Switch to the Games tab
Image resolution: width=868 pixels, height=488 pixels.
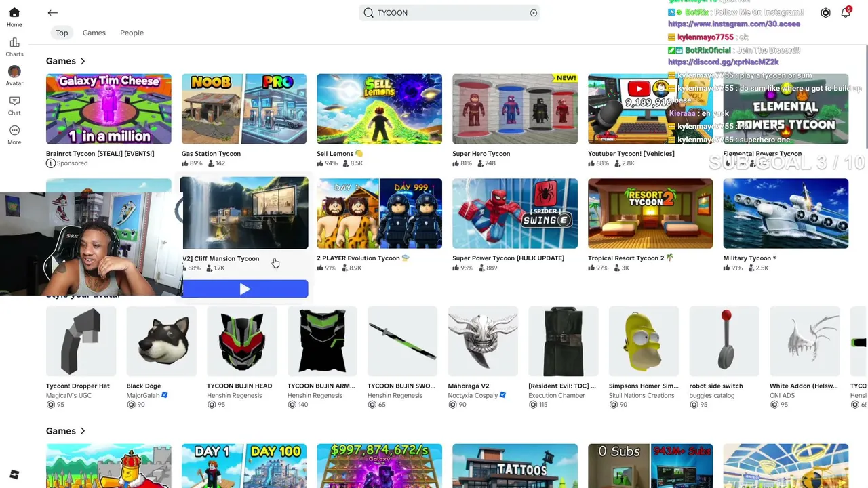(x=94, y=33)
